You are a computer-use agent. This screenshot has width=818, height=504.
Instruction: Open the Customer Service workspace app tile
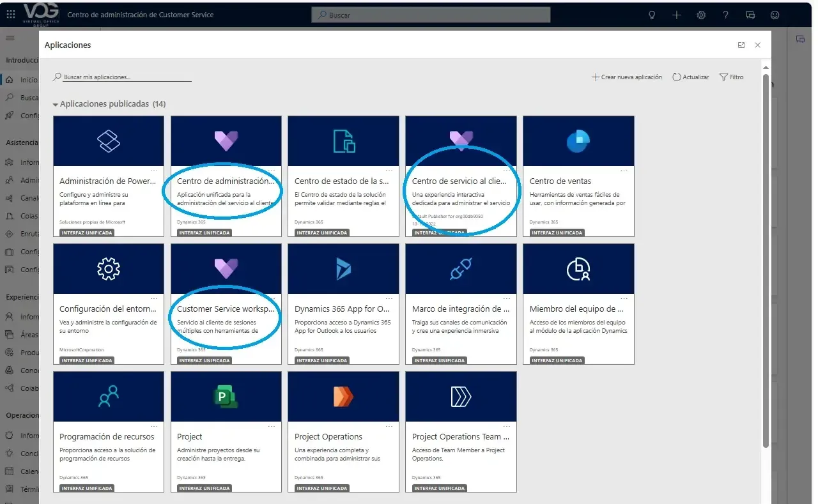click(226, 303)
